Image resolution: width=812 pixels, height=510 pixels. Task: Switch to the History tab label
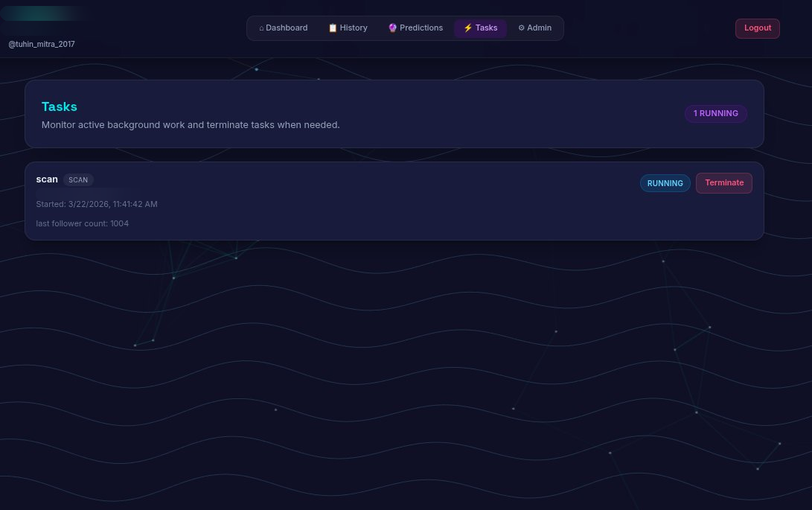pos(354,28)
